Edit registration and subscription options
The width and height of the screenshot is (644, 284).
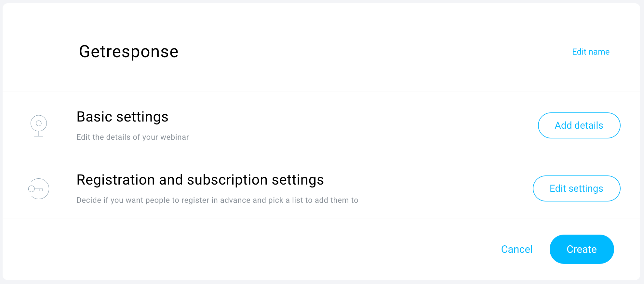576,188
